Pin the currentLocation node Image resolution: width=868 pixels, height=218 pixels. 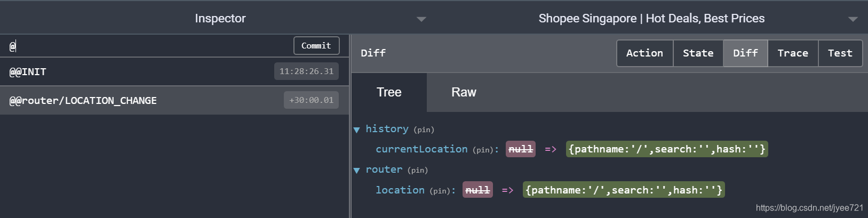pos(483,150)
